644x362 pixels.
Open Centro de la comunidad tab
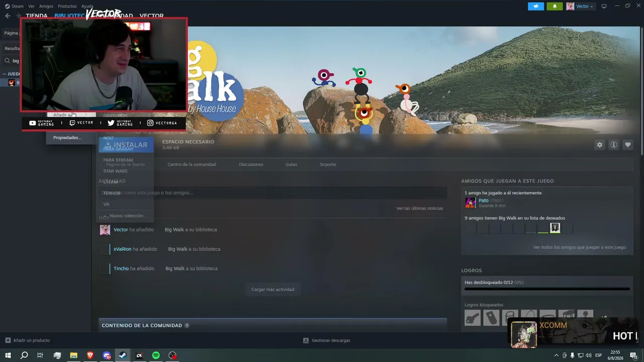coord(192,164)
